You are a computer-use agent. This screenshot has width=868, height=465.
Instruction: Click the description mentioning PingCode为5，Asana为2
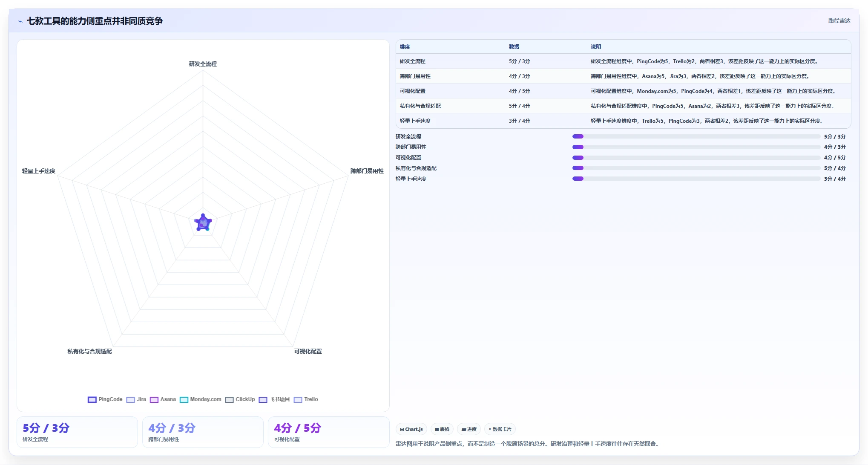pos(713,106)
